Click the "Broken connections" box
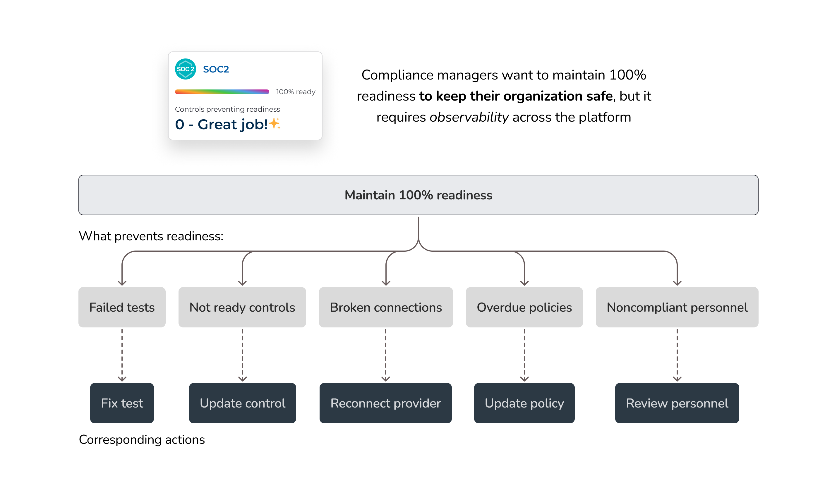 pyautogui.click(x=385, y=307)
